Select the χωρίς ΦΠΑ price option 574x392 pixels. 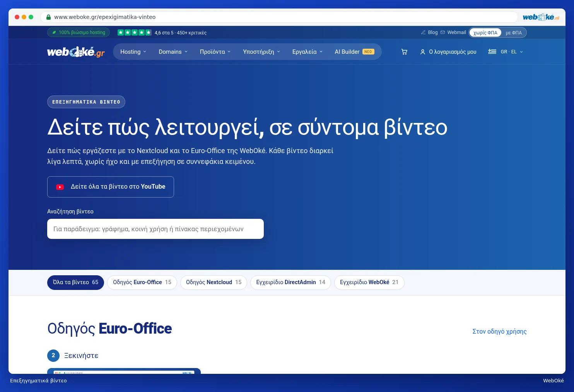485,33
